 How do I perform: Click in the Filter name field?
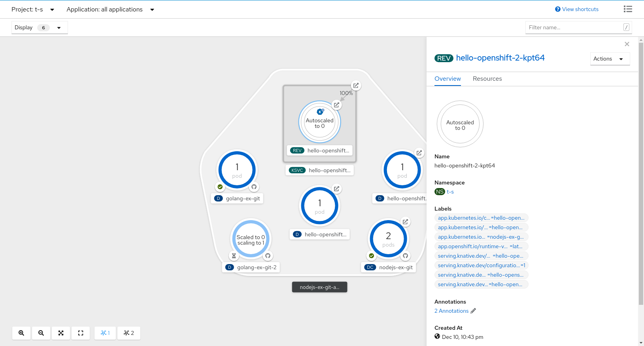[x=578, y=27]
